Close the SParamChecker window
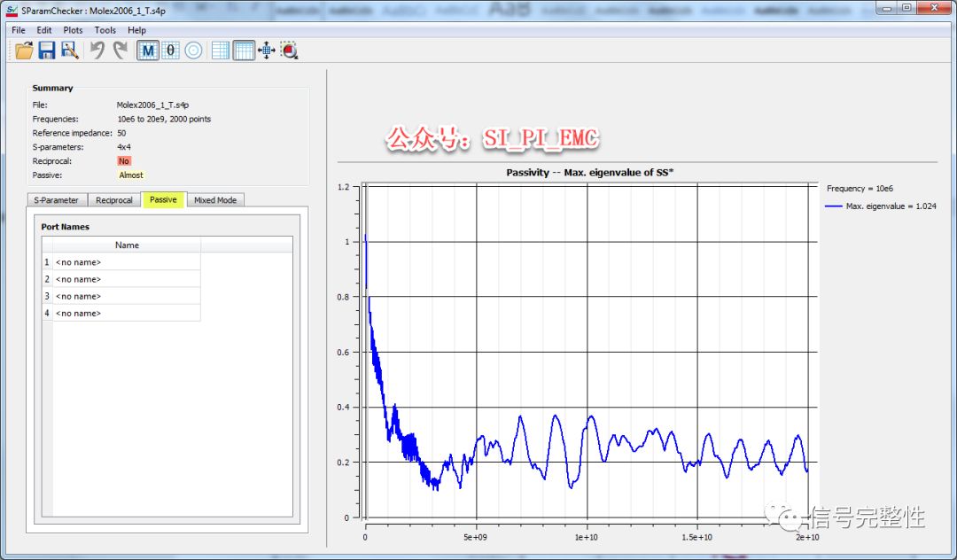Screen dimensions: 957x560 pos(935,8)
